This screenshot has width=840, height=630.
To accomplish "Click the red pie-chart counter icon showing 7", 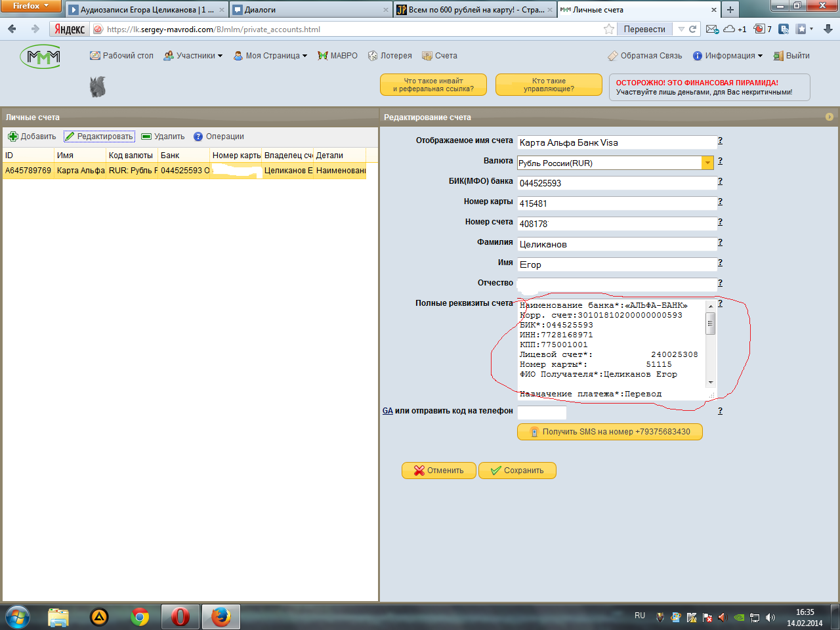I will coord(763,29).
